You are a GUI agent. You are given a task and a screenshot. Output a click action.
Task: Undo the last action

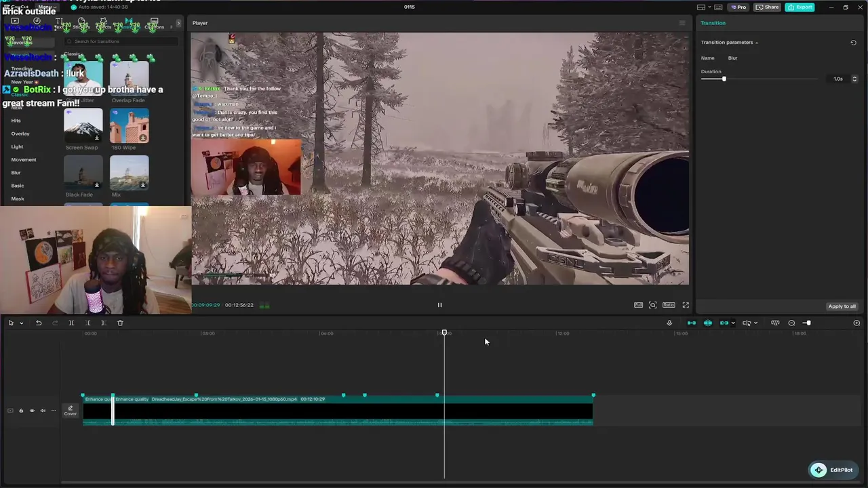point(39,323)
